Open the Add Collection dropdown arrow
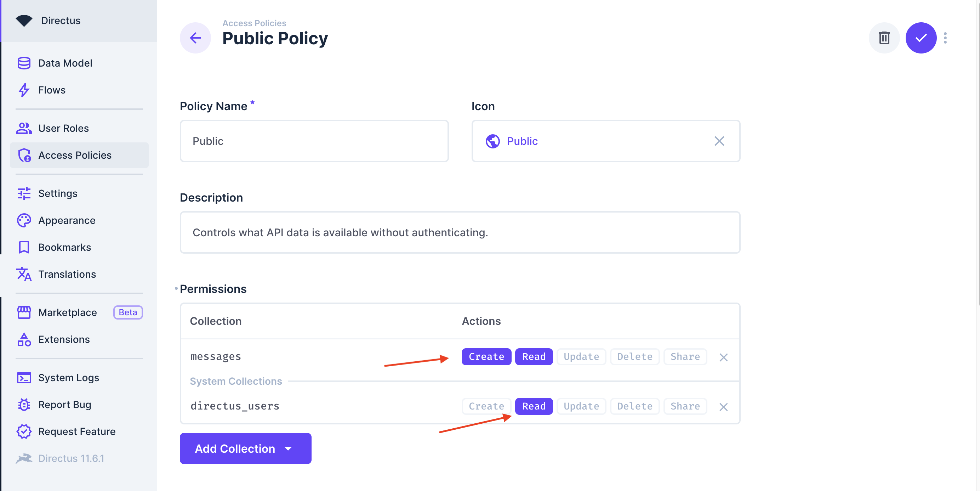 pyautogui.click(x=288, y=448)
